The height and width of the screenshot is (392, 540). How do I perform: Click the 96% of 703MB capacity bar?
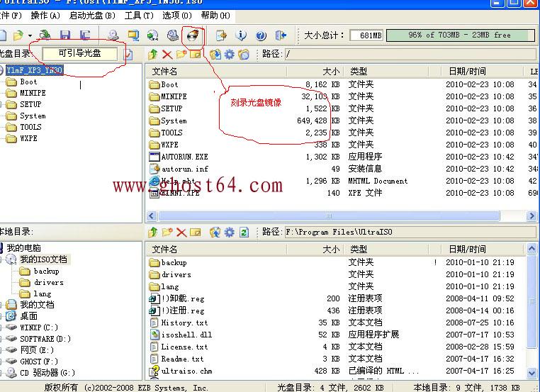pos(461,35)
